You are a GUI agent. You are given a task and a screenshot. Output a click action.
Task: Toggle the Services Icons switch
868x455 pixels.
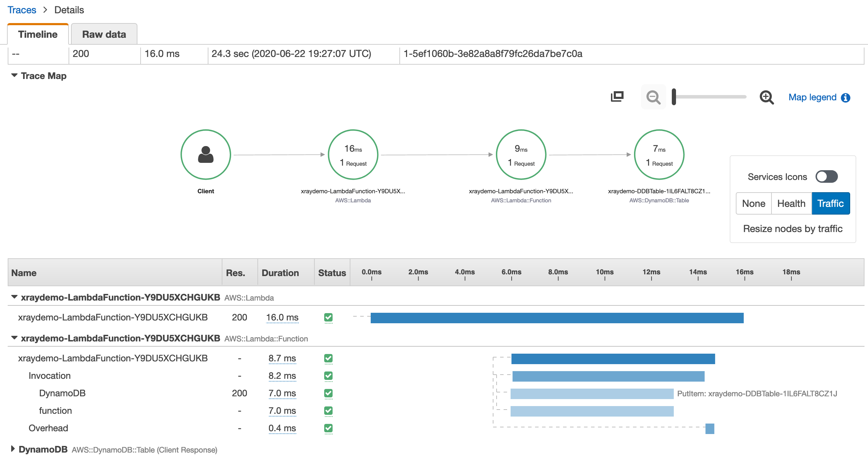826,176
